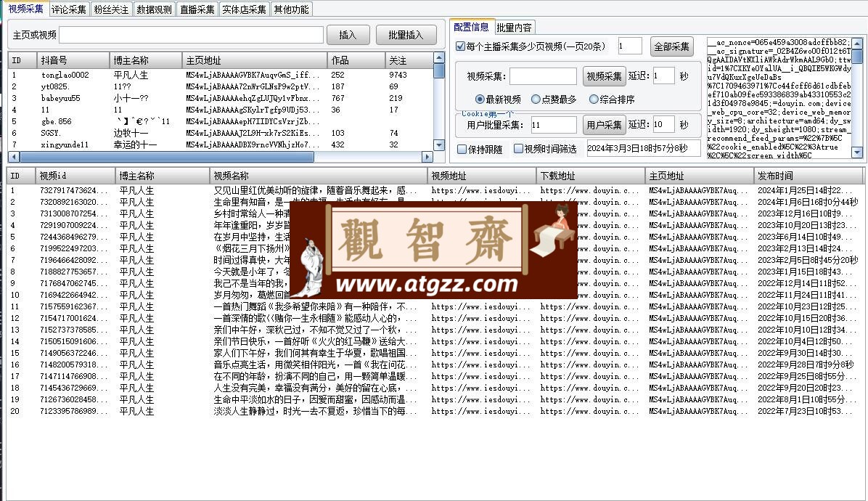Click the date time filter field
The width and height of the screenshot is (868, 501).
(643, 148)
